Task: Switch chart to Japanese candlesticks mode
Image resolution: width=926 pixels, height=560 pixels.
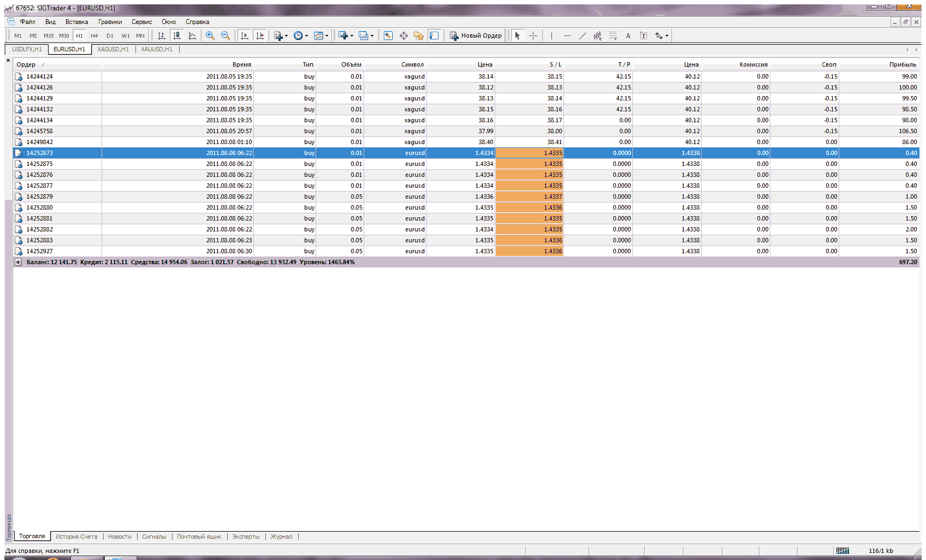Action: pos(177,35)
